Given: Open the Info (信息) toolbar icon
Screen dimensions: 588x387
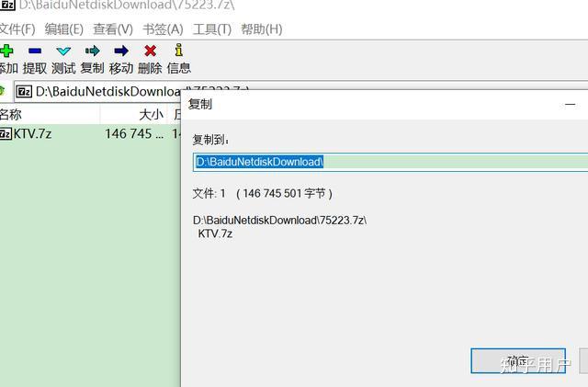Looking at the screenshot, I should click(179, 50).
